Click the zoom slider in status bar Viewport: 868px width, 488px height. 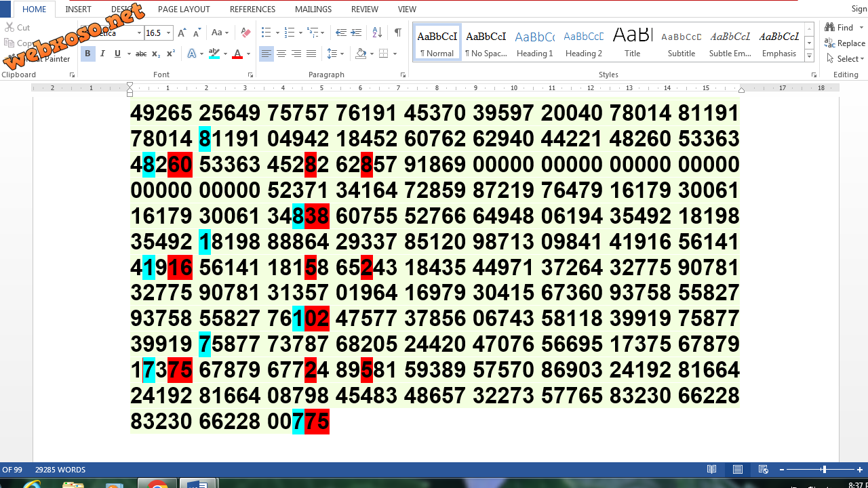[x=823, y=470]
